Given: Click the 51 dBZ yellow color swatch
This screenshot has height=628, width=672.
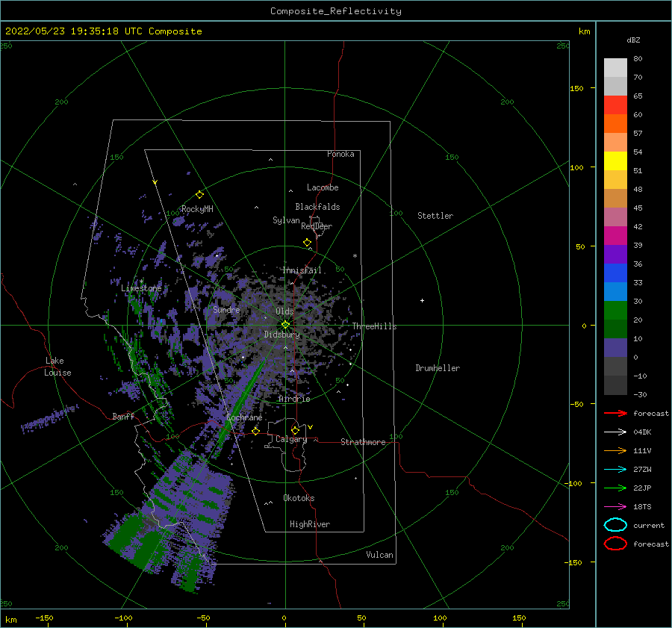Looking at the screenshot, I should click(x=615, y=161).
